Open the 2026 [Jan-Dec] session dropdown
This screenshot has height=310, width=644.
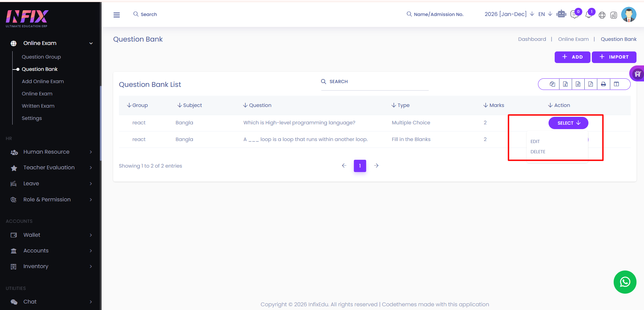click(x=509, y=14)
